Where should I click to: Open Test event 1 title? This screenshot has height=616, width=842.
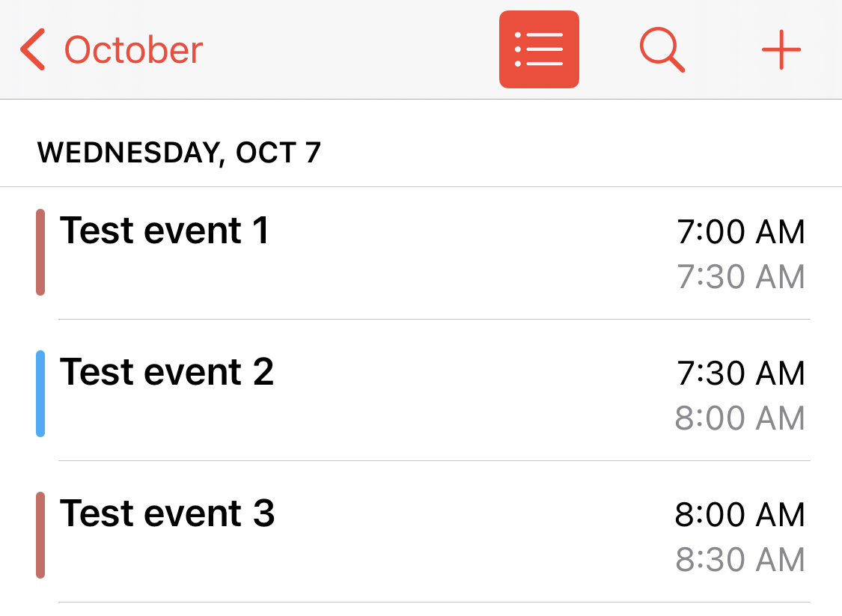[164, 230]
